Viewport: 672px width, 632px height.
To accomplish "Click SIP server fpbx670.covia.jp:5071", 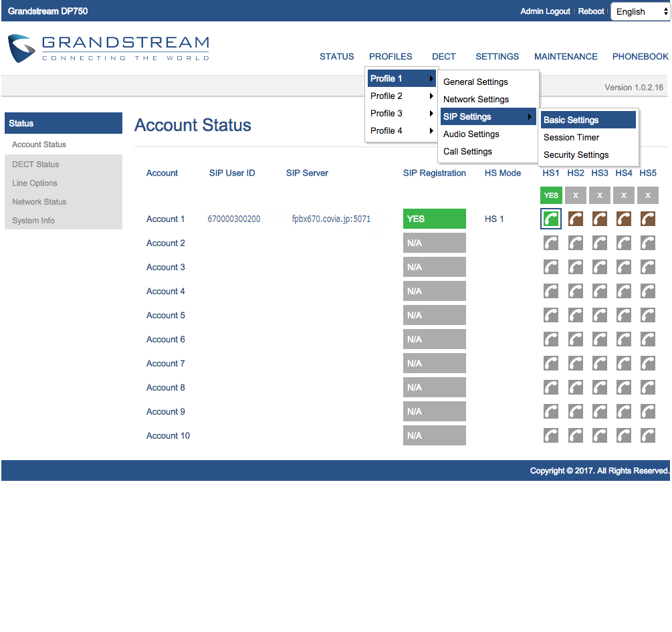I will 331,219.
